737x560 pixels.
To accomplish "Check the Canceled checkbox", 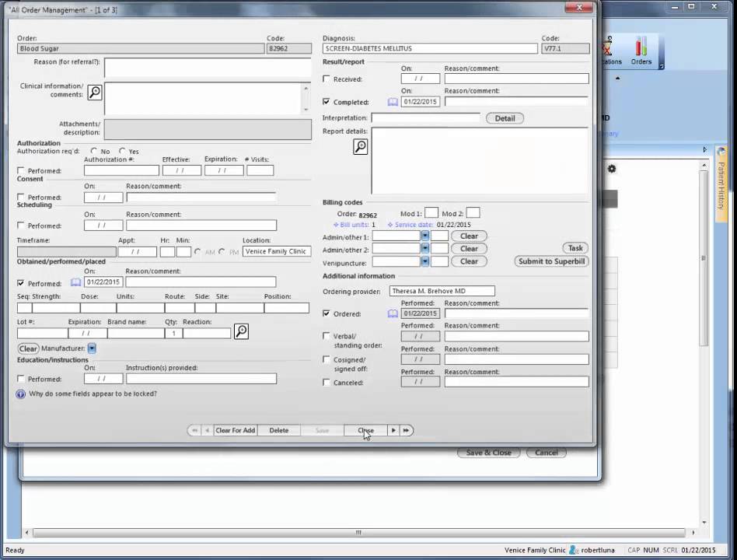I will (x=327, y=382).
